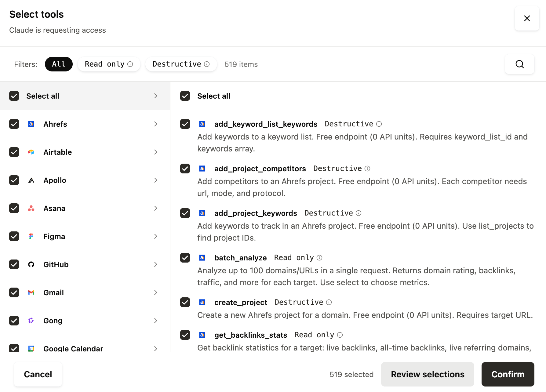
Task: Click the batch_analyze tool name
Action: (x=241, y=258)
